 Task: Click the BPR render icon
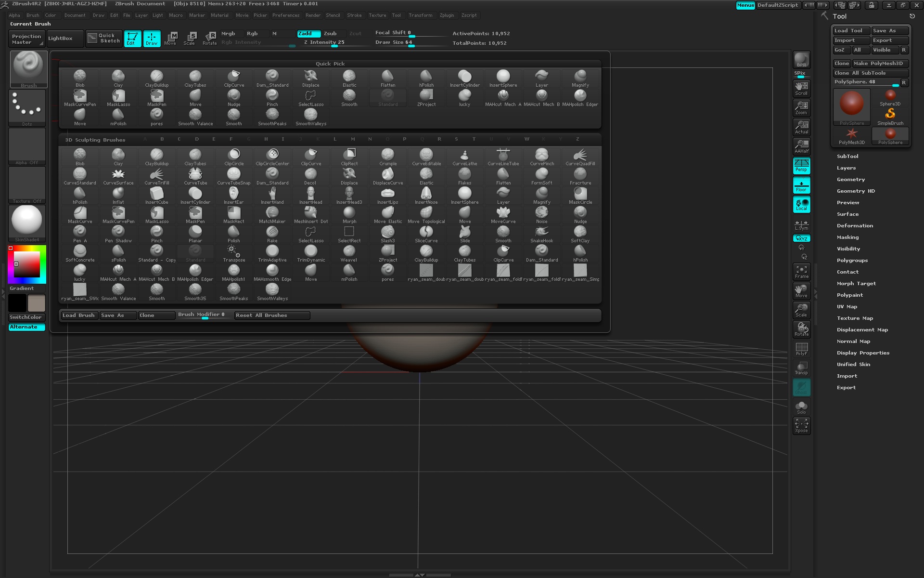[801, 59]
